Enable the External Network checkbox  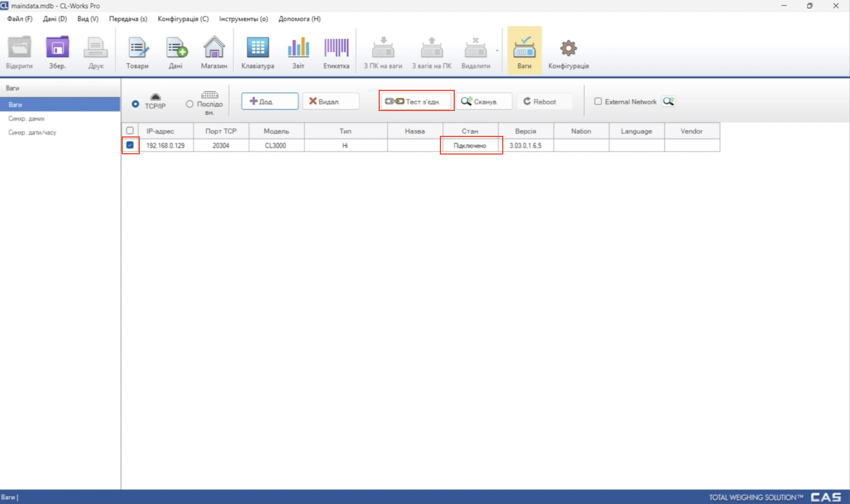coord(598,101)
